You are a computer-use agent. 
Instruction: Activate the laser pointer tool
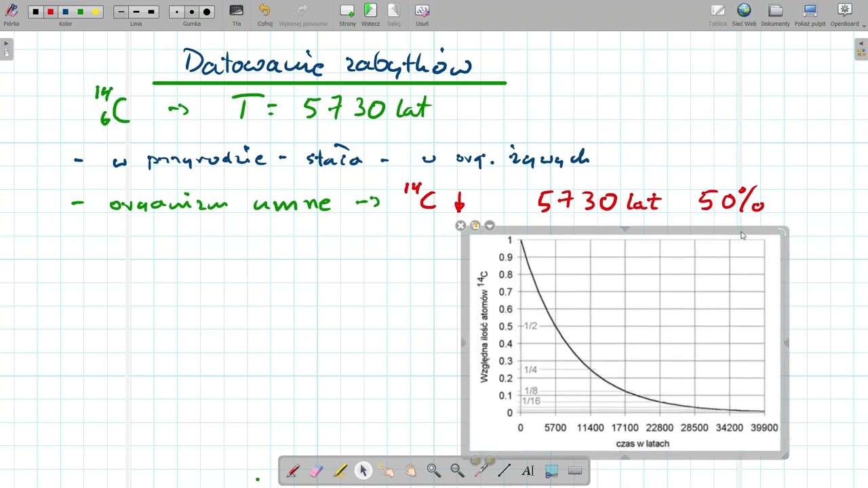click(481, 470)
